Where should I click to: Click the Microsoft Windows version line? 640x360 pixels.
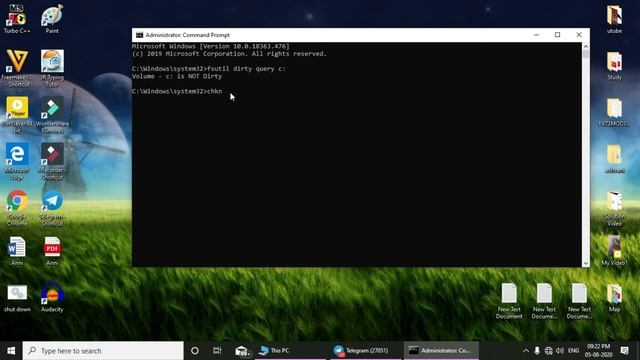tap(211, 47)
